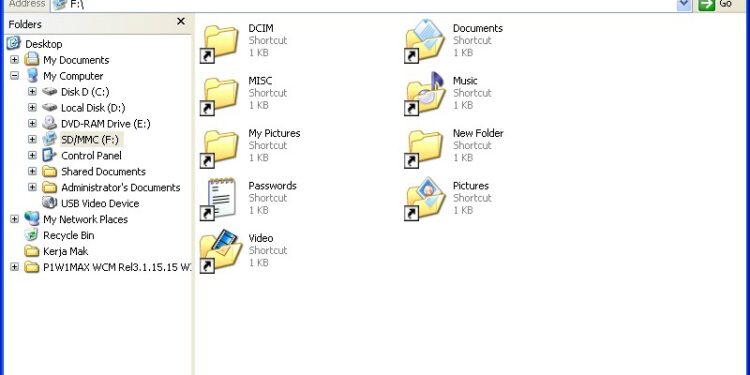Click the Local Disk (D:) drive icon
The height and width of the screenshot is (375, 750).
pos(50,108)
